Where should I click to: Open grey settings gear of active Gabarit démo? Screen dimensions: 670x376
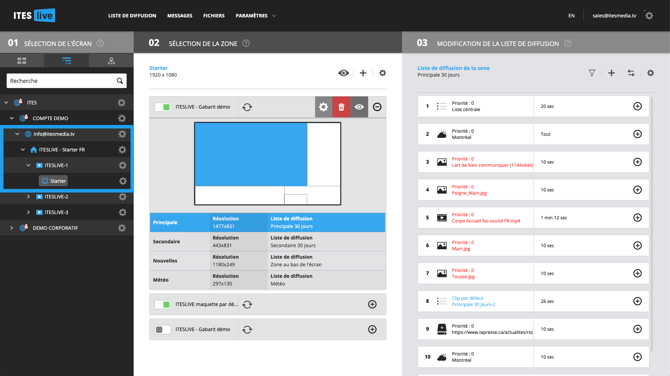(323, 107)
